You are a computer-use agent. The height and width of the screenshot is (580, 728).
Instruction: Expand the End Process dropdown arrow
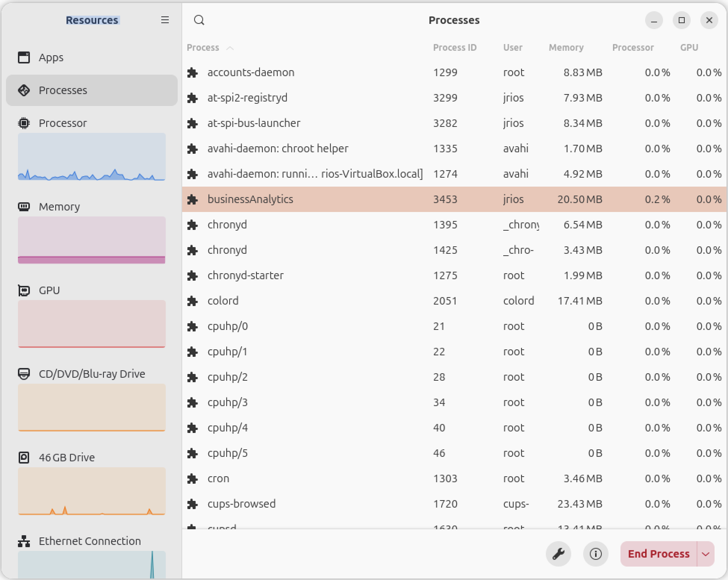(706, 554)
